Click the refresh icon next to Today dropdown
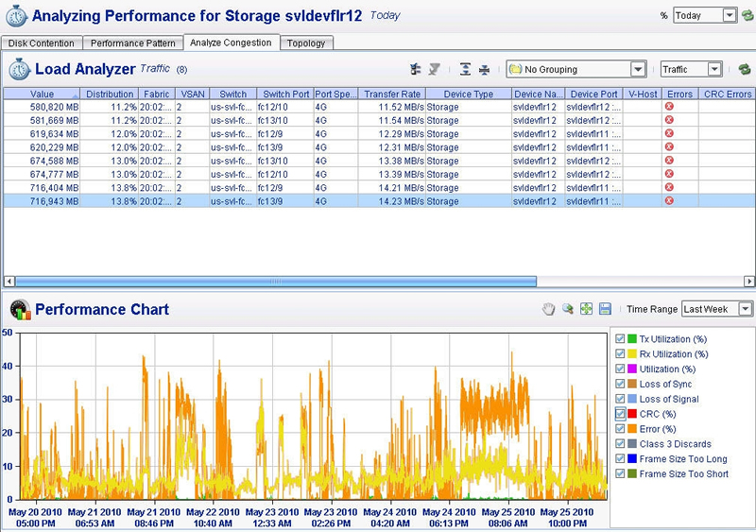Image resolution: width=756 pixels, height=532 pixels. (x=747, y=15)
